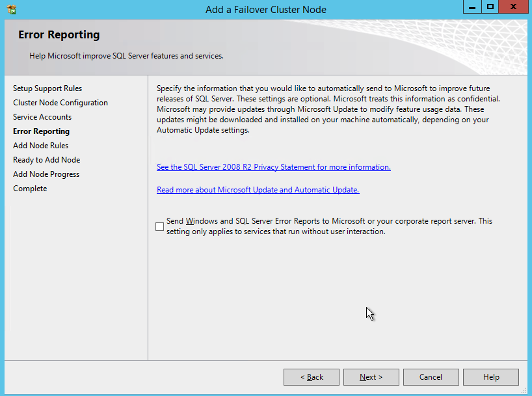Select Cluster Node Configuration step
Screen dimensions: 532x396
pyautogui.click(x=60, y=103)
